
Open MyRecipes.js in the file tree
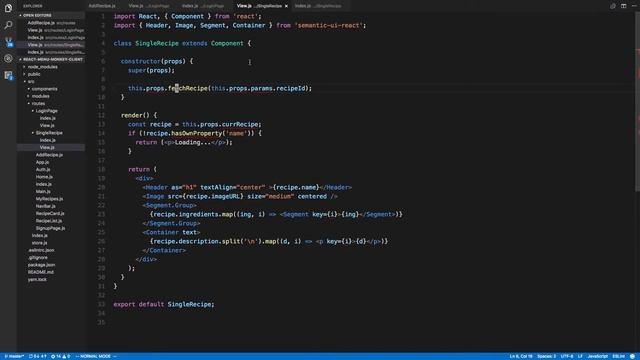pos(49,199)
